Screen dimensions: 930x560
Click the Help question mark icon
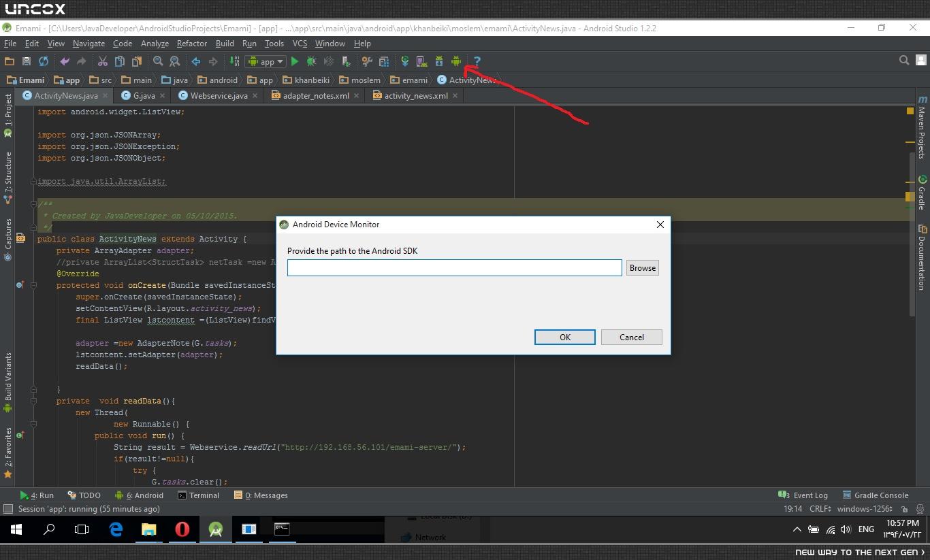[477, 61]
